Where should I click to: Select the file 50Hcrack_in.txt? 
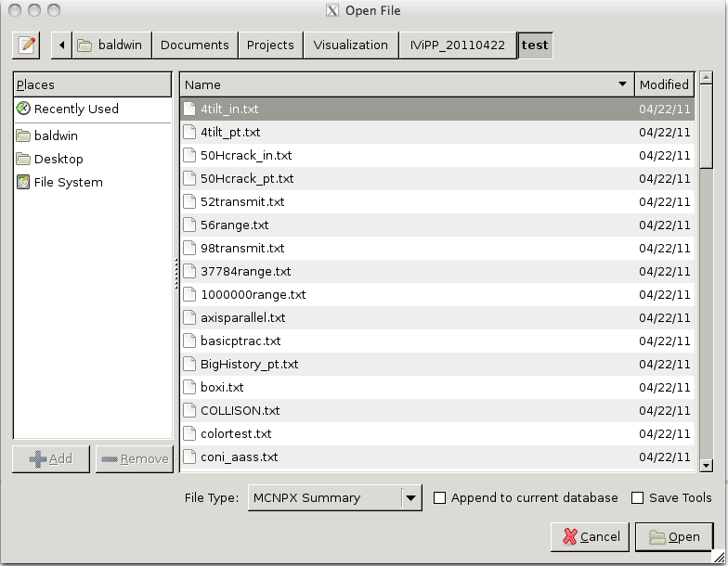[x=437, y=156]
